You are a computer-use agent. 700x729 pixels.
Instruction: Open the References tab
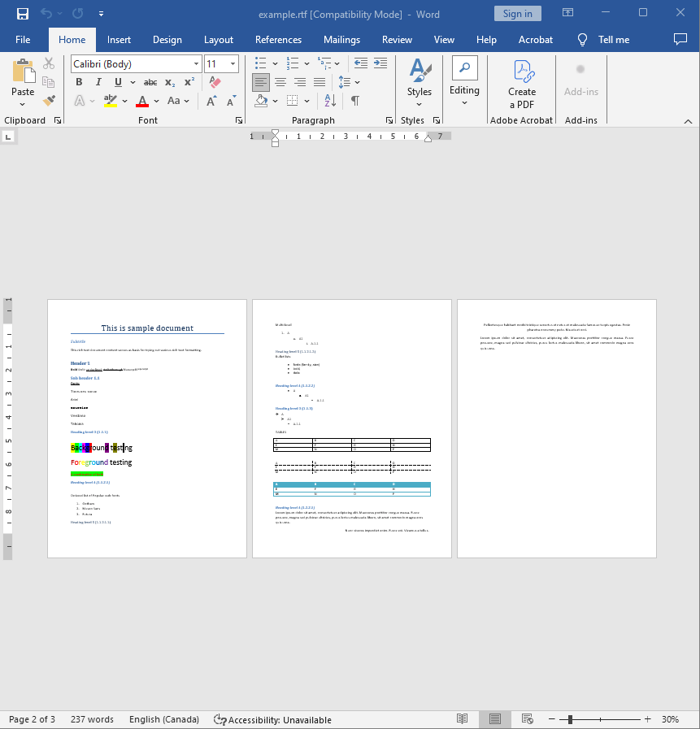point(278,40)
